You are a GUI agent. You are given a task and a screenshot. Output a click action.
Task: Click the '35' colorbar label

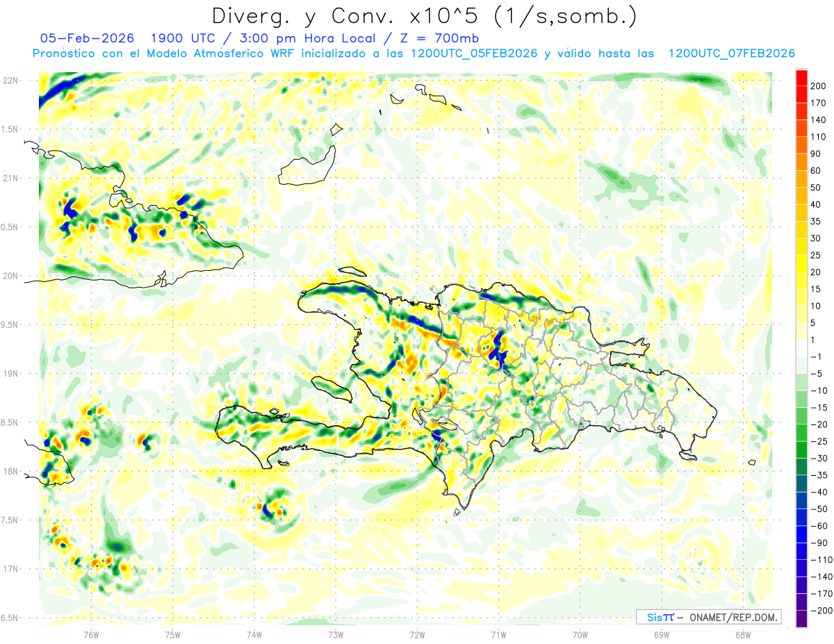(x=816, y=222)
